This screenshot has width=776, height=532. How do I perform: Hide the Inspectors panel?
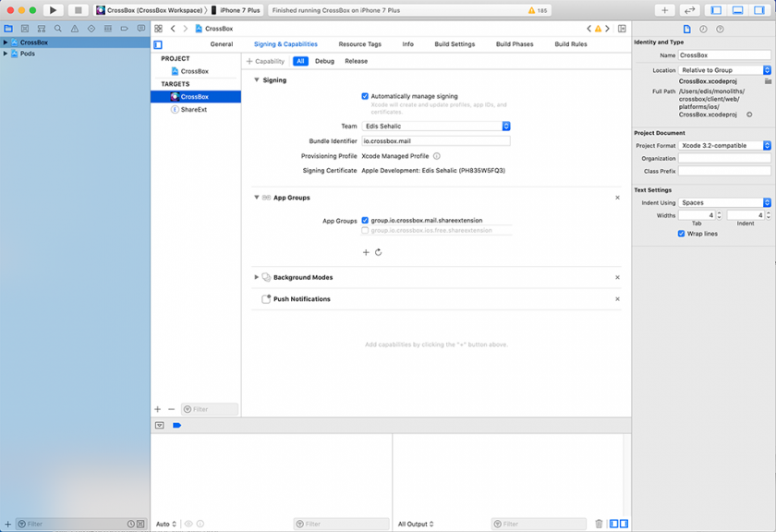tap(759, 10)
